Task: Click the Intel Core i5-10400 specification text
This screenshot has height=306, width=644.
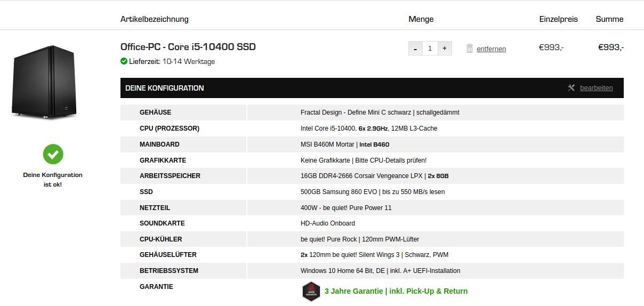Action: pos(369,128)
